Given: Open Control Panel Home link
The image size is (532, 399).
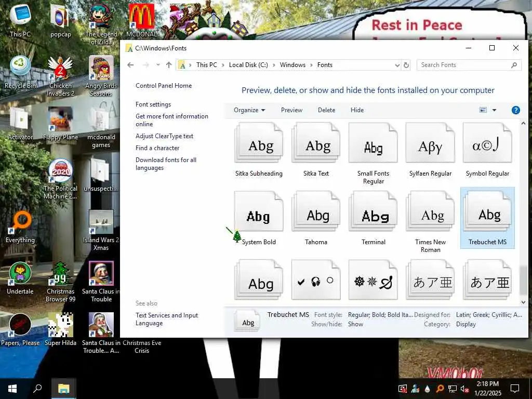Looking at the screenshot, I should [x=164, y=86].
